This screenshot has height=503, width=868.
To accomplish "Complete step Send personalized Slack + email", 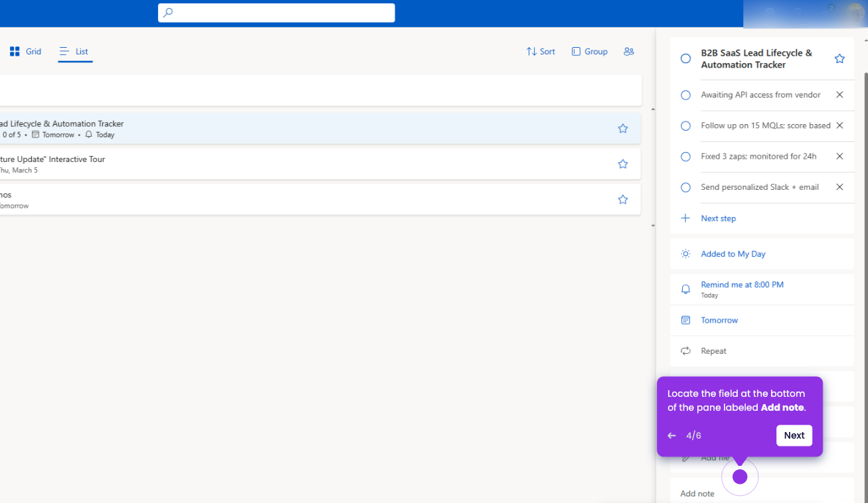I will (x=686, y=187).
